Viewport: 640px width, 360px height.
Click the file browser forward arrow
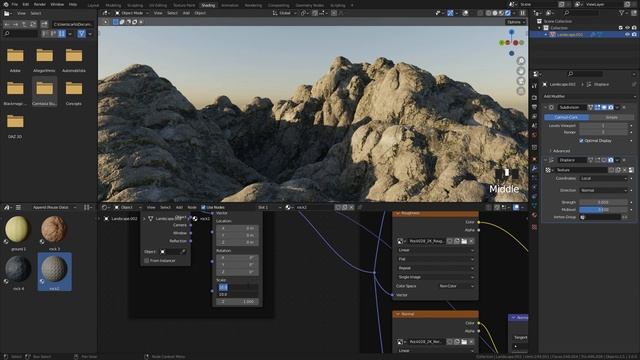pyautogui.click(x=16, y=24)
